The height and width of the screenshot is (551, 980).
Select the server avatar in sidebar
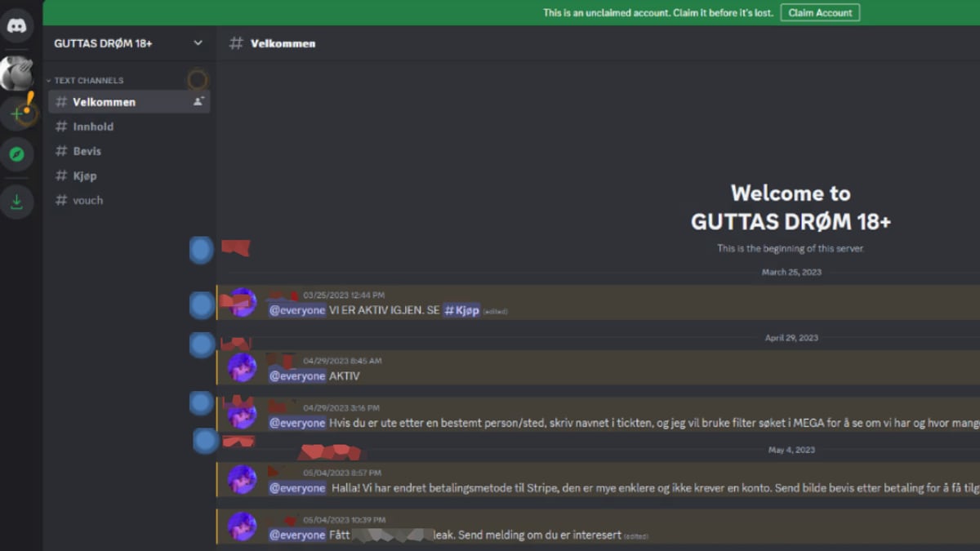tap(16, 73)
